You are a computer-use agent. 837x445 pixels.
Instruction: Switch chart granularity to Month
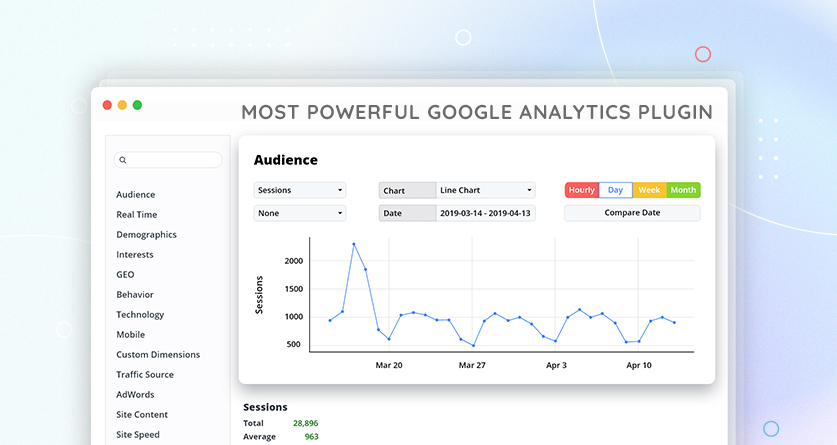click(x=683, y=190)
